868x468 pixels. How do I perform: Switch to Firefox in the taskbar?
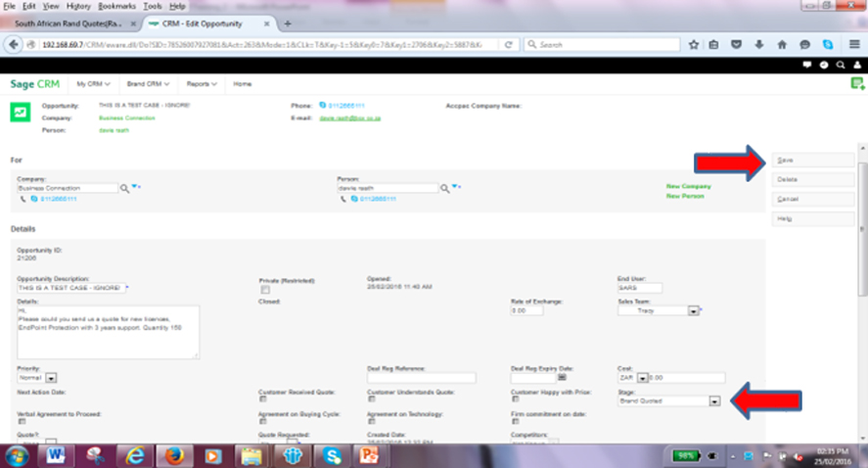[x=174, y=456]
